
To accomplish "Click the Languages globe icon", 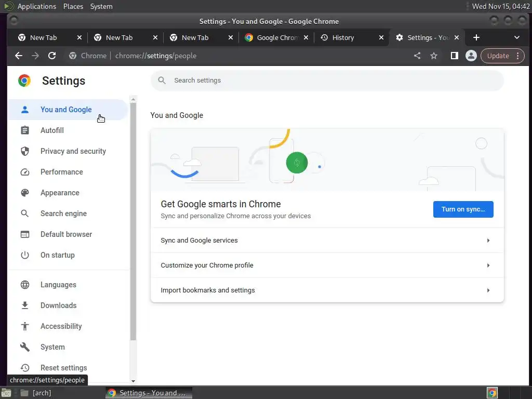I will pos(25,285).
